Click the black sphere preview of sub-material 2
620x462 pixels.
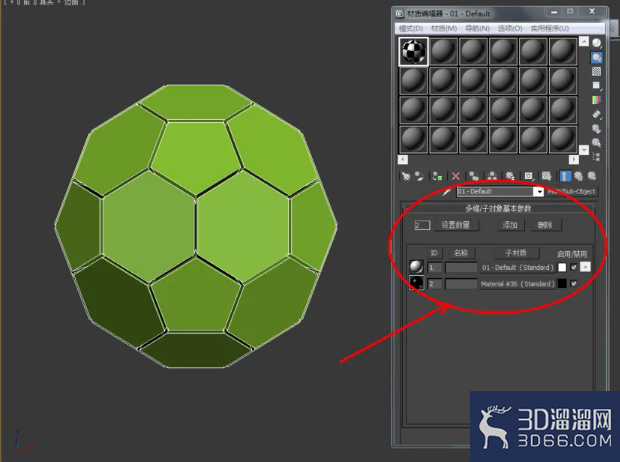[x=416, y=283]
